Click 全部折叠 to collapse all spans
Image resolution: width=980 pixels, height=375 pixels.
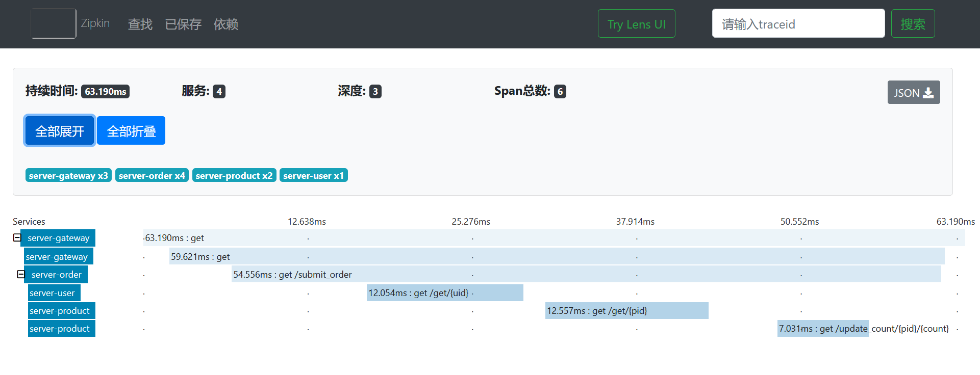[x=131, y=131]
